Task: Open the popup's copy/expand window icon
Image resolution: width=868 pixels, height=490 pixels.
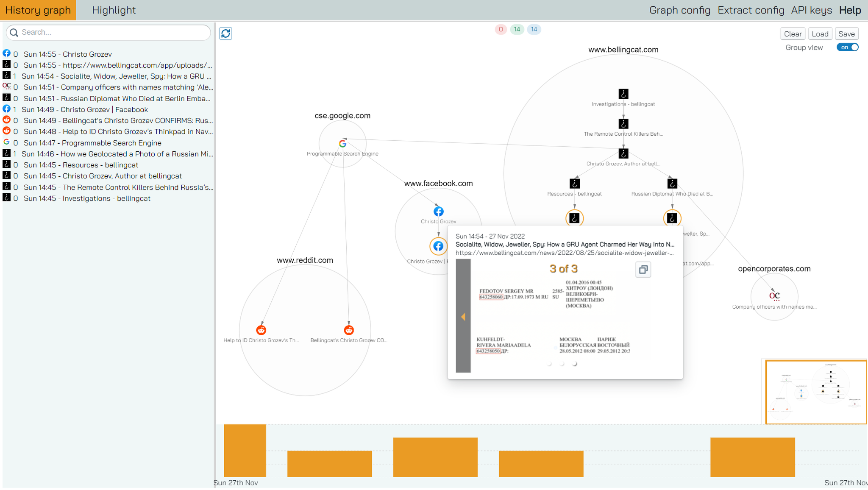Action: pyautogui.click(x=643, y=270)
